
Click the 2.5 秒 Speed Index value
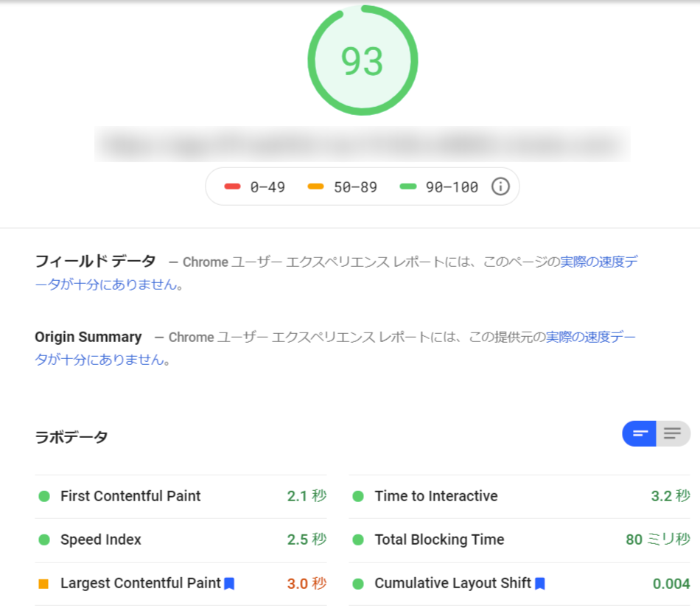(307, 540)
